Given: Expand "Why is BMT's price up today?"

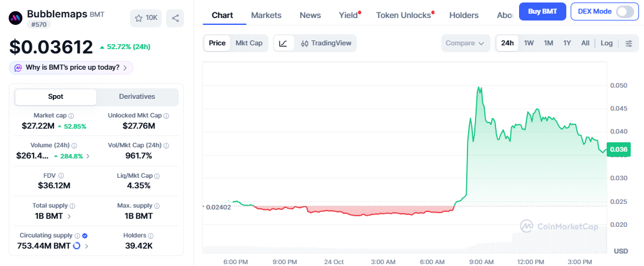Looking at the screenshot, I should point(71,68).
